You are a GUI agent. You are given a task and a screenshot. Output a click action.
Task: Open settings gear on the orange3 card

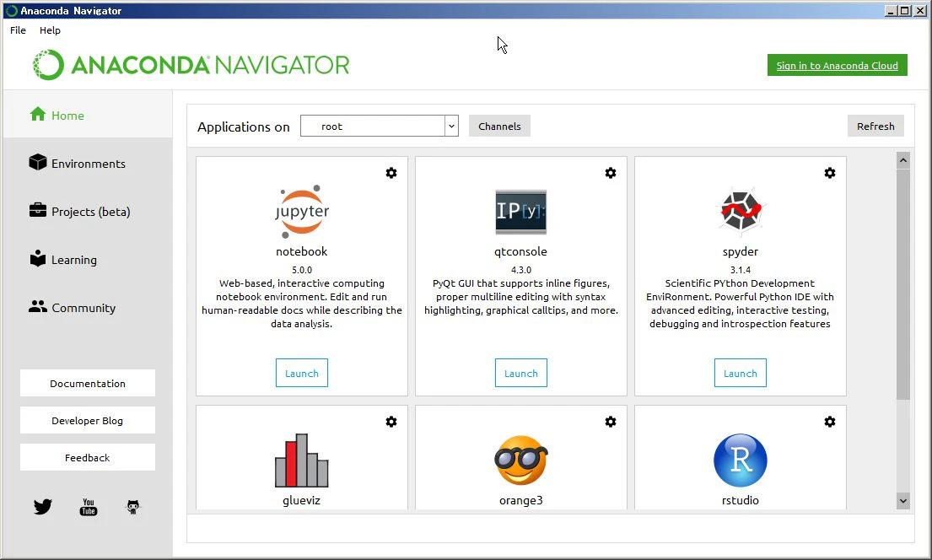(x=611, y=422)
